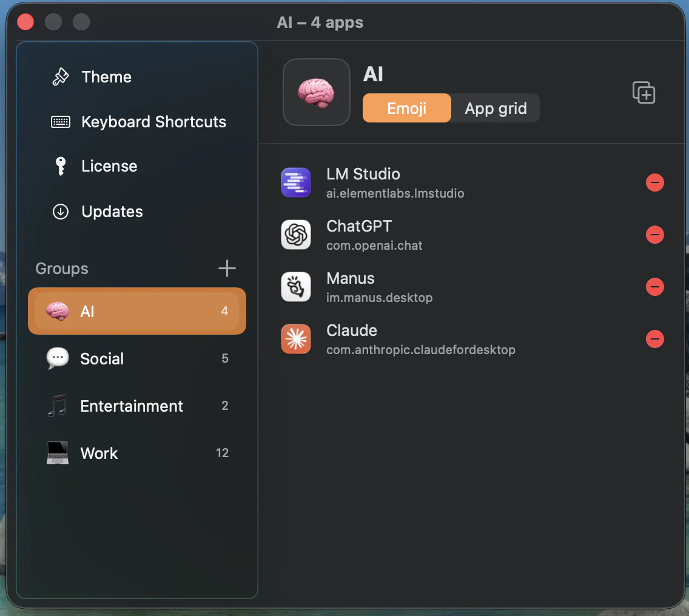Viewport: 689px width, 616px height.
Task: Select the Entertainment group
Action: coord(136,406)
